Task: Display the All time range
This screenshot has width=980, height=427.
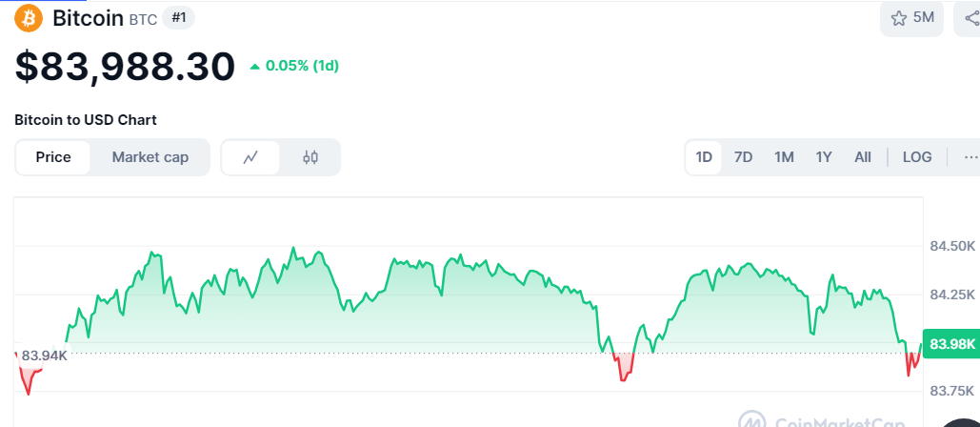Action: click(x=863, y=157)
